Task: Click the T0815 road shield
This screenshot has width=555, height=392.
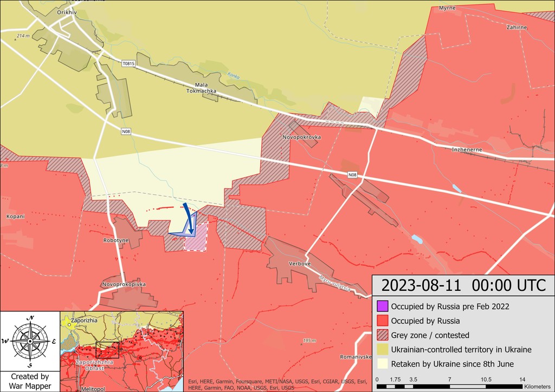Action: coord(128,64)
